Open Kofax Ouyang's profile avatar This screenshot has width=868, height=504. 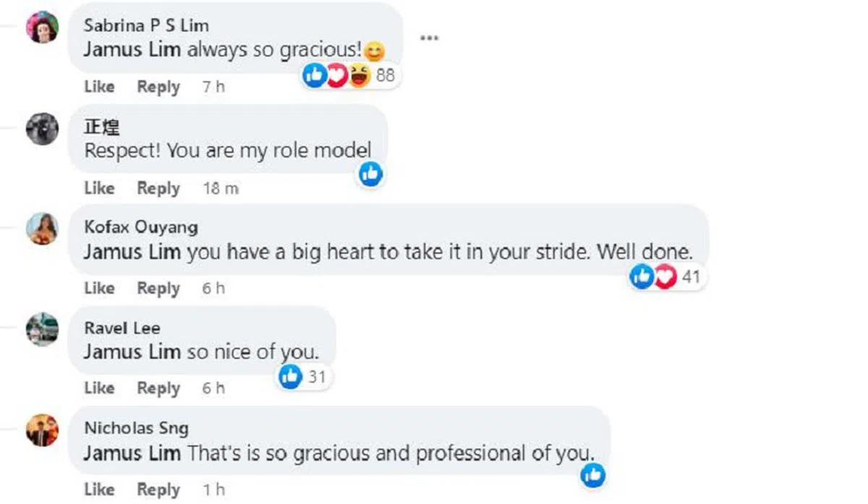pos(42,228)
